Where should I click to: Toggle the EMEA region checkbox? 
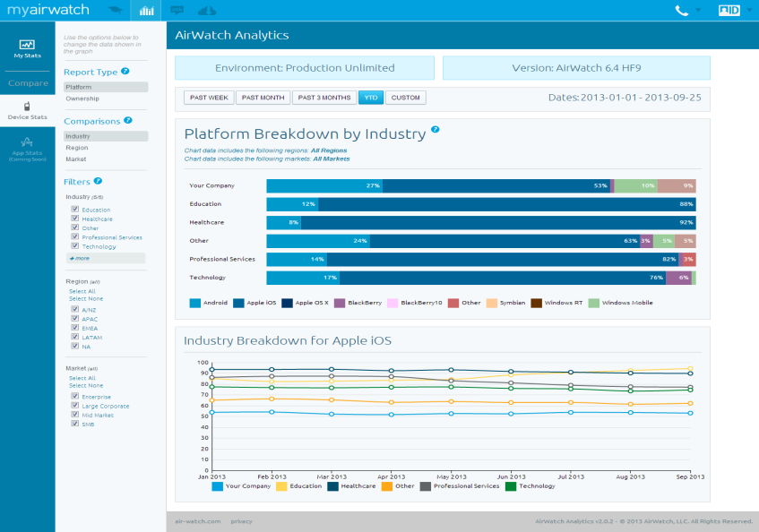click(x=75, y=328)
